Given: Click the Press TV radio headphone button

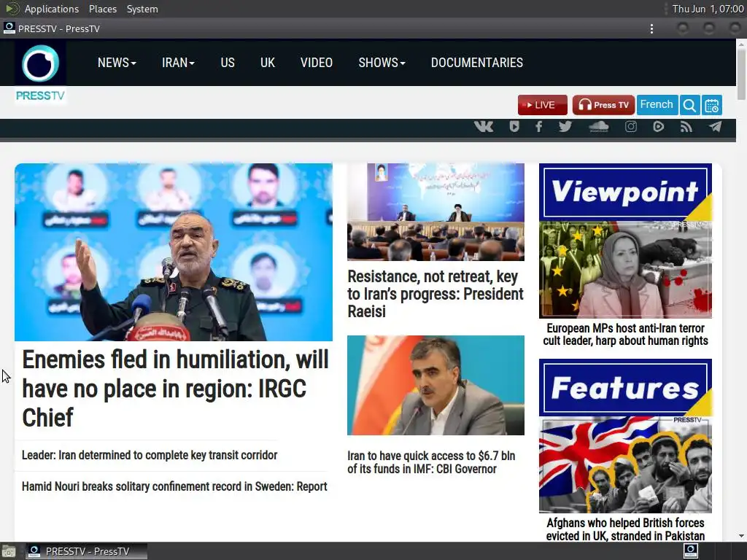Looking at the screenshot, I should click(603, 105).
